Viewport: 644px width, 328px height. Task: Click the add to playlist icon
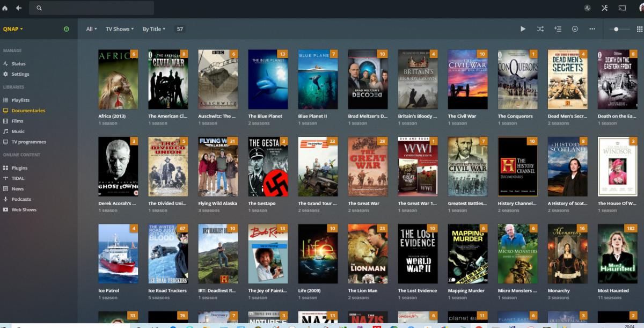coord(558,29)
